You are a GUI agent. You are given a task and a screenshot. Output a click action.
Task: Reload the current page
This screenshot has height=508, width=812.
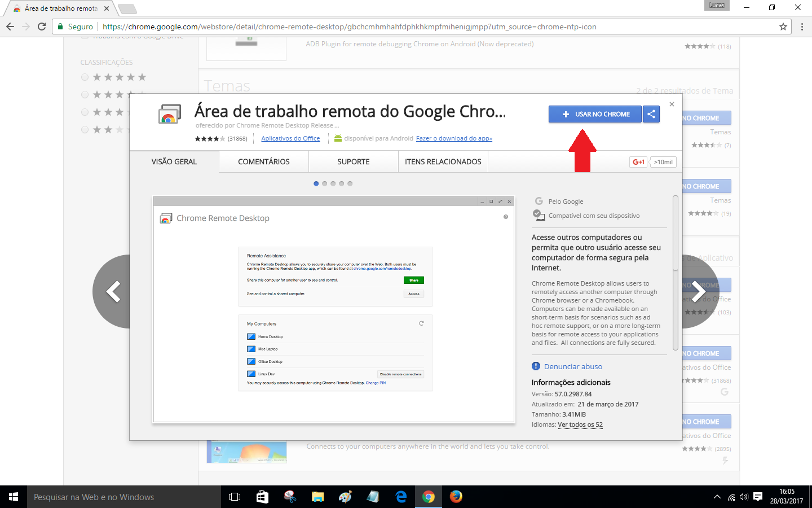42,27
